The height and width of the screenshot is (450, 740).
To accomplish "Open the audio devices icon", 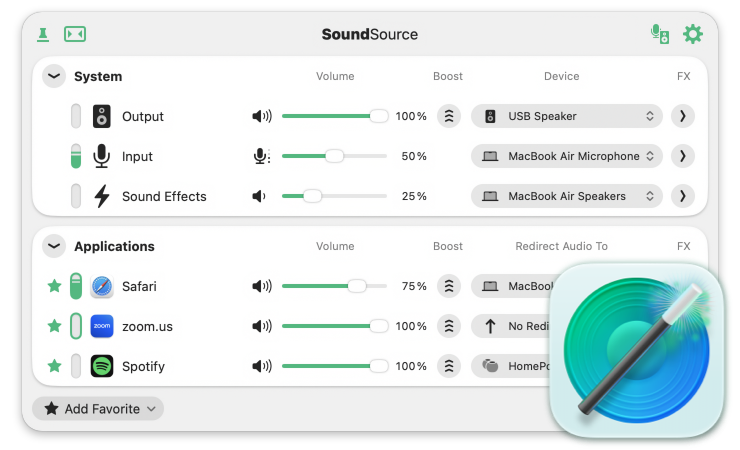I will pyautogui.click(x=660, y=34).
